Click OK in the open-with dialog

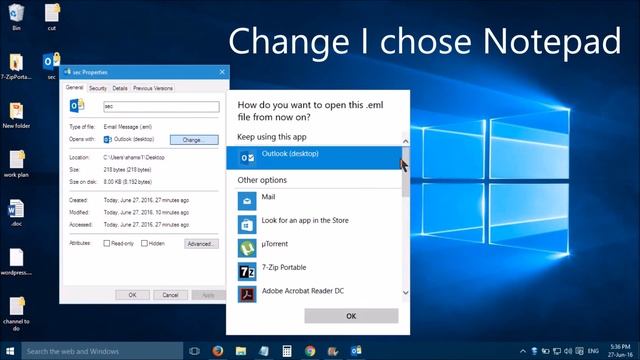click(x=351, y=316)
